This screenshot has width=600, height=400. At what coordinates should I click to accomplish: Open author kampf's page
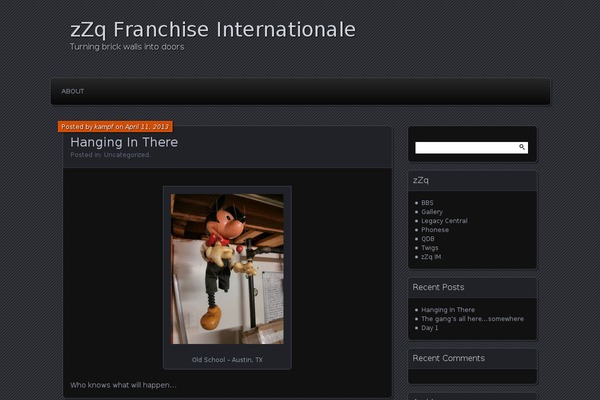click(x=104, y=127)
